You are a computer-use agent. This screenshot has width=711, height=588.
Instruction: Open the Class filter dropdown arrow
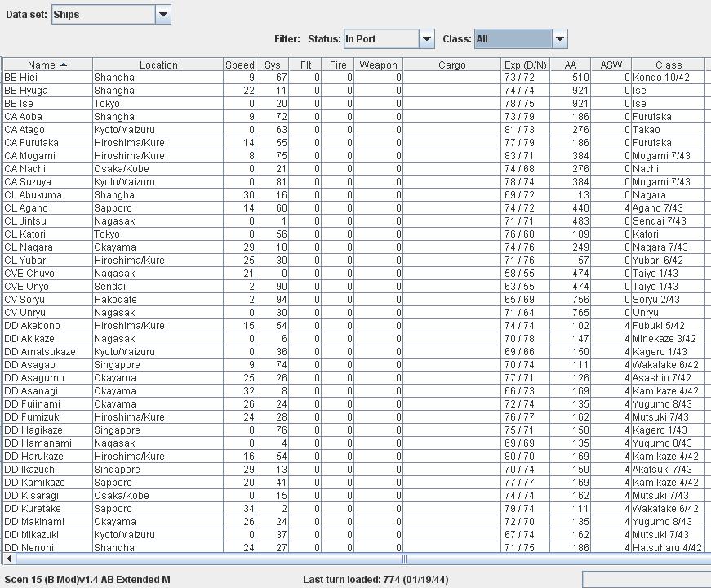559,39
